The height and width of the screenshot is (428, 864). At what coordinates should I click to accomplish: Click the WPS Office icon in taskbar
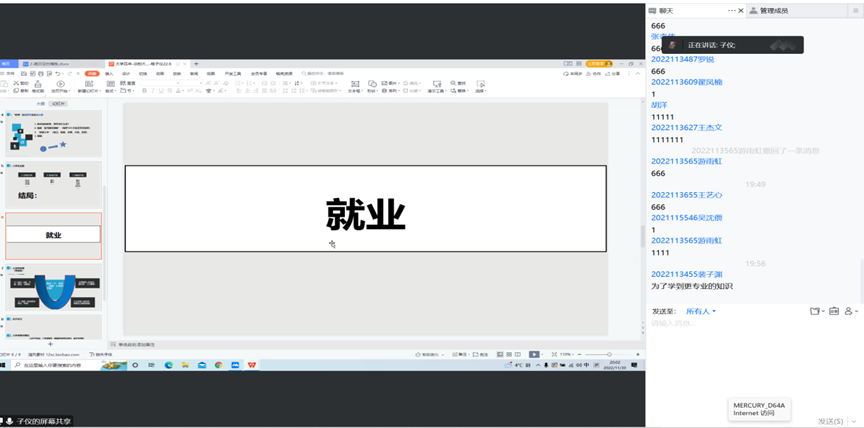click(x=251, y=365)
